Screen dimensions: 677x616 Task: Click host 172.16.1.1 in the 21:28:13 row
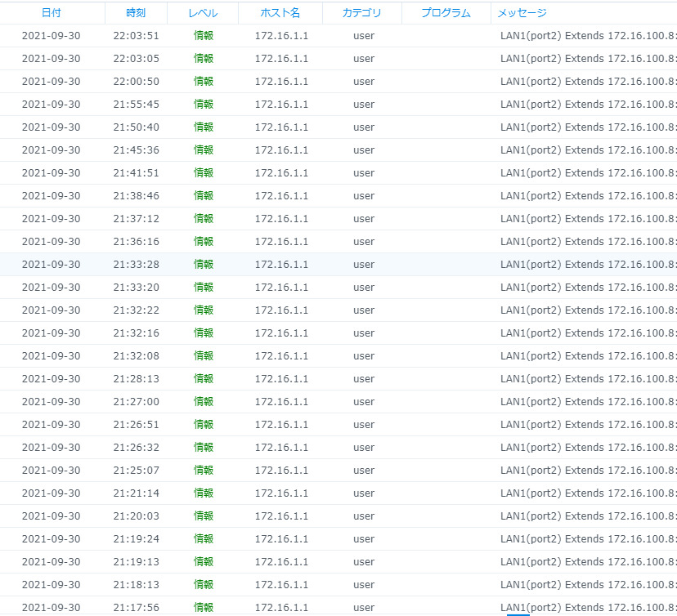pos(281,379)
